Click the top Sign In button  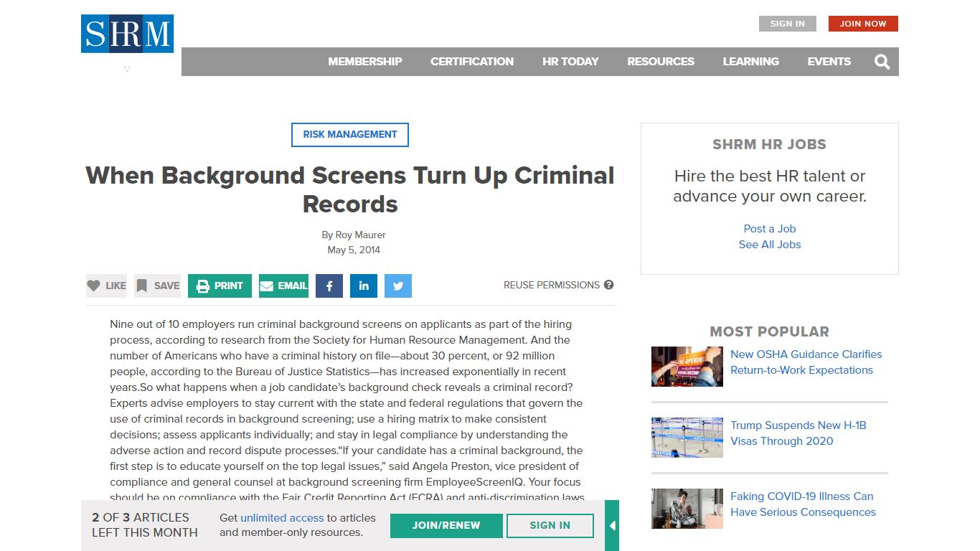[x=787, y=24]
